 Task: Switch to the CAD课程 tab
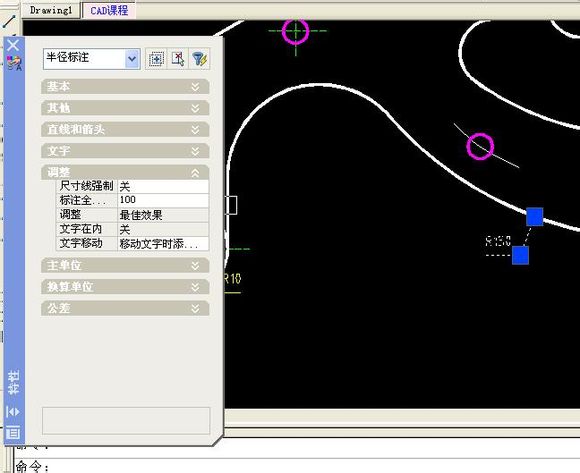[109, 10]
